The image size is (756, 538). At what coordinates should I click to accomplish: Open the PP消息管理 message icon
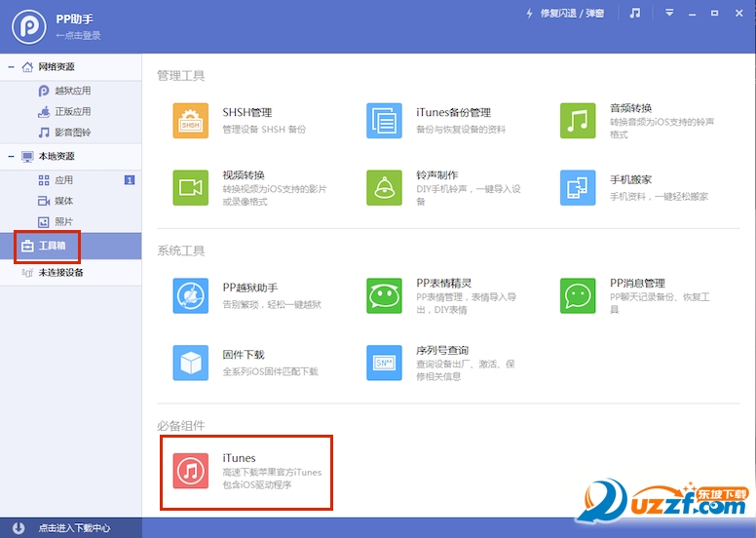(578, 295)
